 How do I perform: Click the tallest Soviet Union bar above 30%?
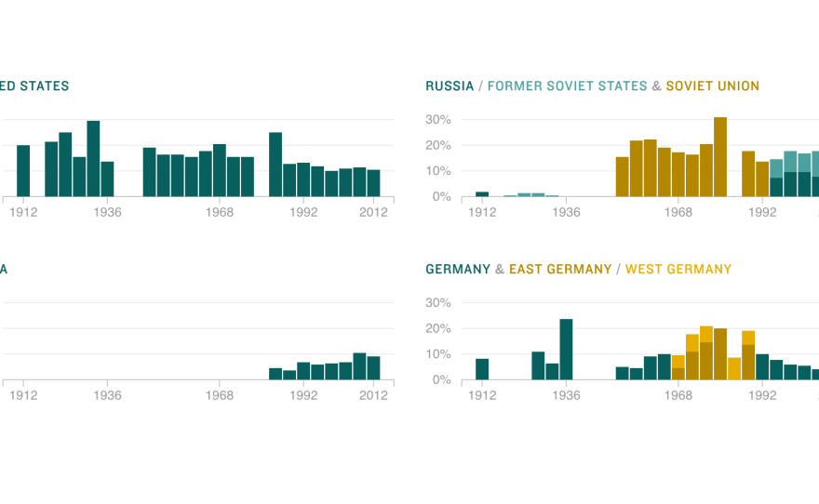point(720,156)
